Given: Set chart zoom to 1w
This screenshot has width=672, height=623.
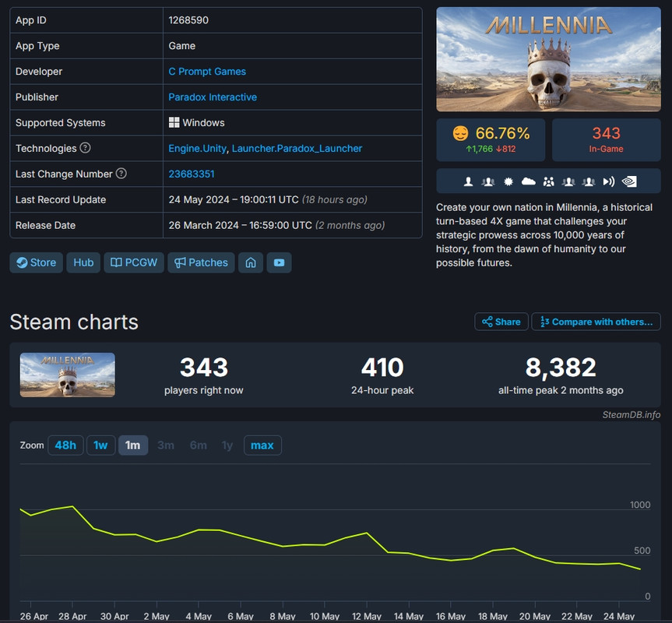Looking at the screenshot, I should coord(100,445).
